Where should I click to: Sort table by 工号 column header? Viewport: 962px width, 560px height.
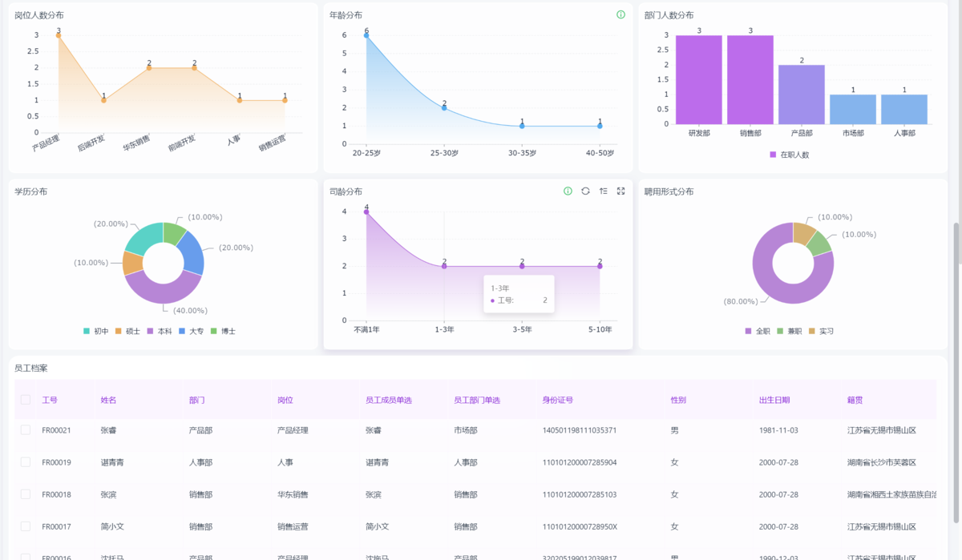click(x=50, y=400)
